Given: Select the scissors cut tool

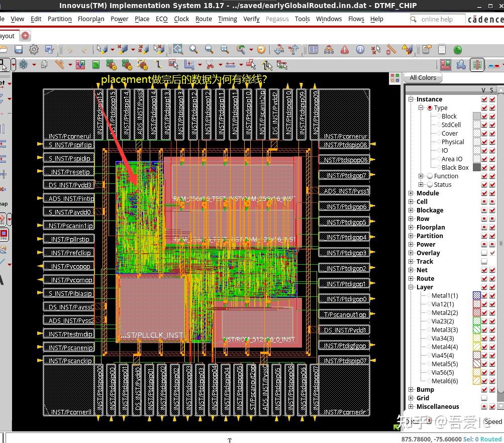Looking at the screenshot, I should tap(210, 65).
